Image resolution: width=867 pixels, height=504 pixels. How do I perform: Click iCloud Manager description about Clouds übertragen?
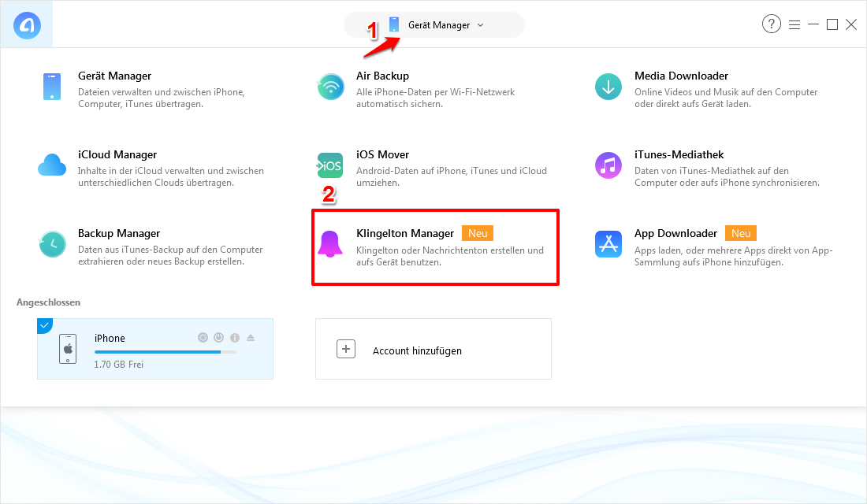171,177
